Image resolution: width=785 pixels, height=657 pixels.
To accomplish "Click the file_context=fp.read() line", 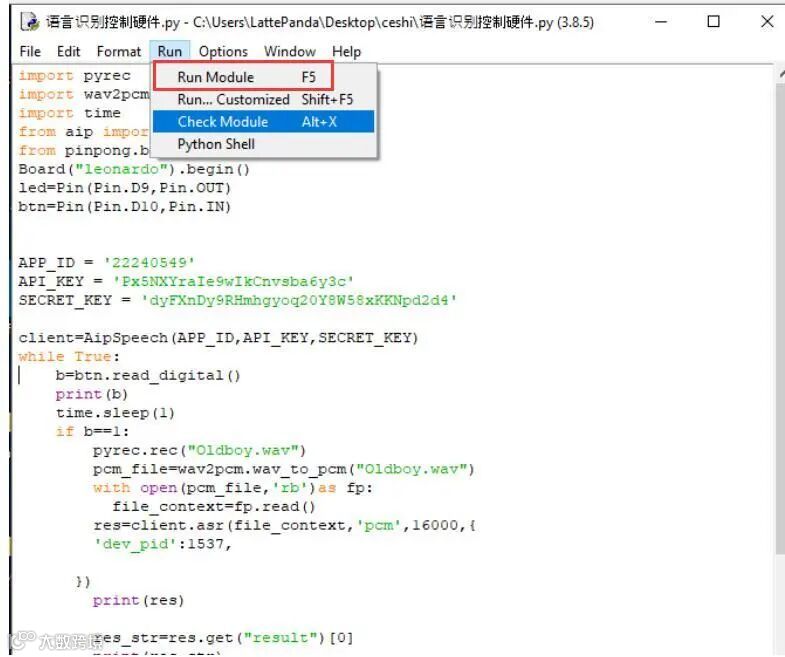I will pos(214,507).
